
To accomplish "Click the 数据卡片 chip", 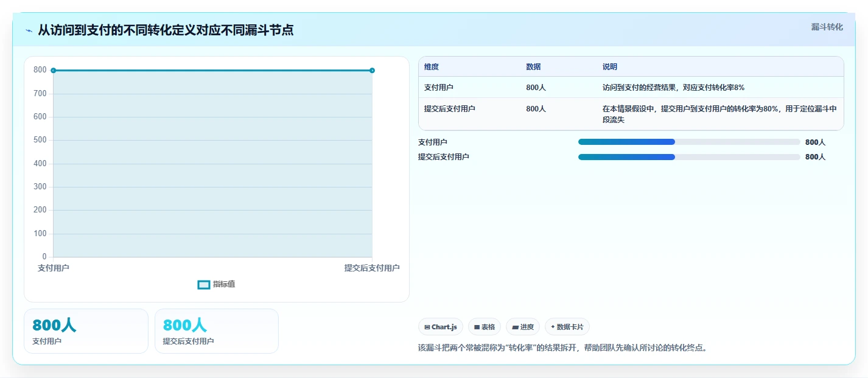I will point(567,327).
